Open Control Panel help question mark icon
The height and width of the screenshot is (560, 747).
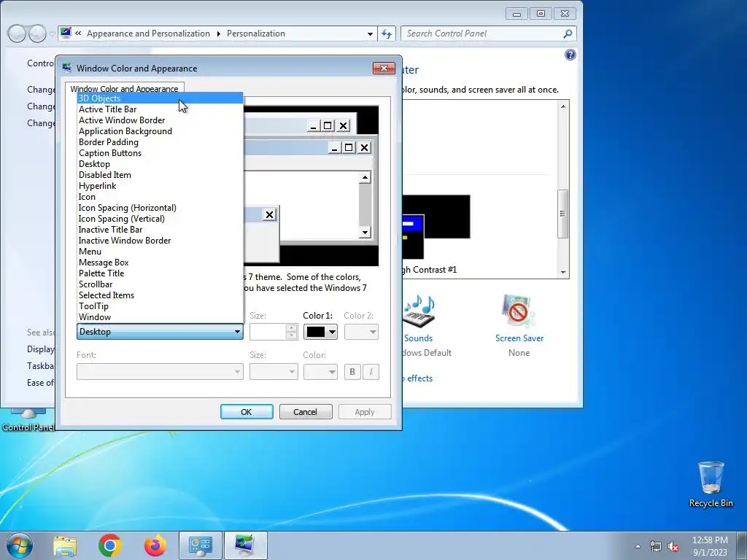(570, 55)
